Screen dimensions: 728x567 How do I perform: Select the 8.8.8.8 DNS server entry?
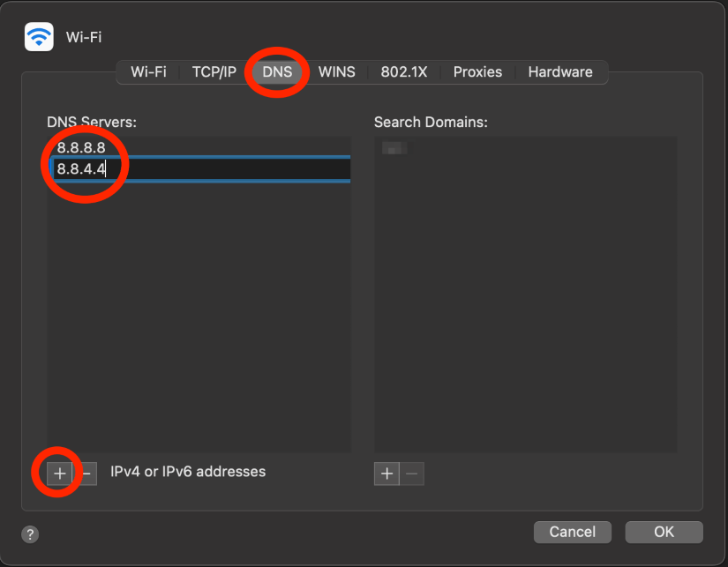click(81, 147)
